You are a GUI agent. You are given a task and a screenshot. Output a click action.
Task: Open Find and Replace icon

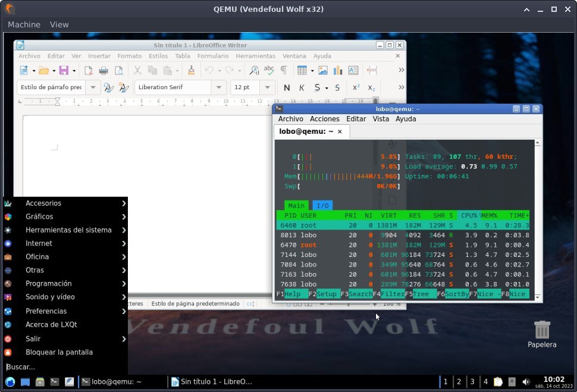(x=254, y=70)
